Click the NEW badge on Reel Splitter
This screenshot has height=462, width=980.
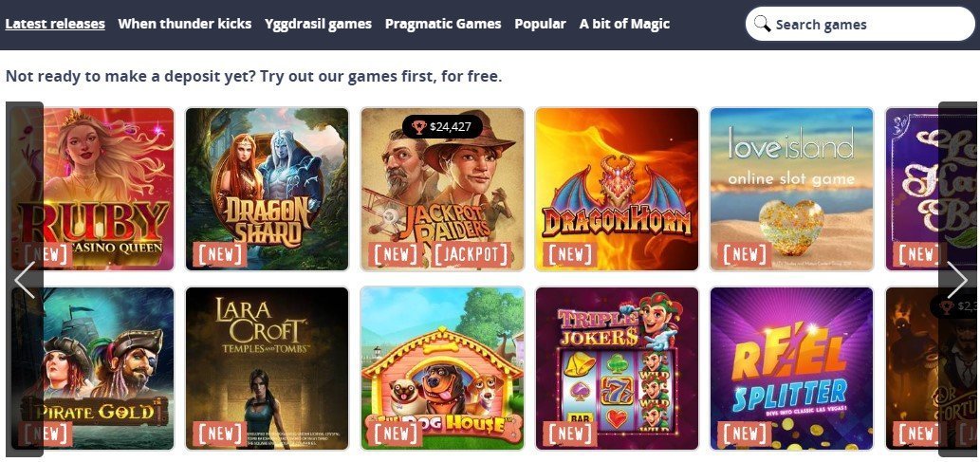point(745,434)
